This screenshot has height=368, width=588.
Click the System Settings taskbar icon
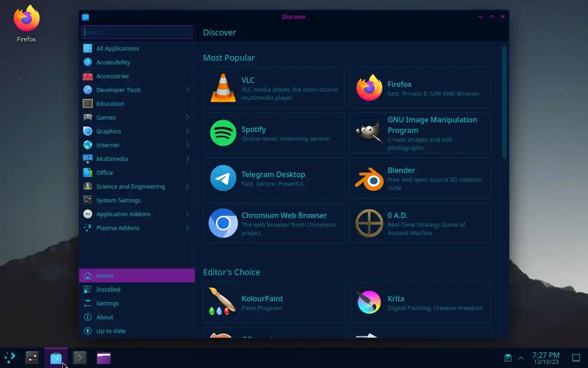click(32, 358)
